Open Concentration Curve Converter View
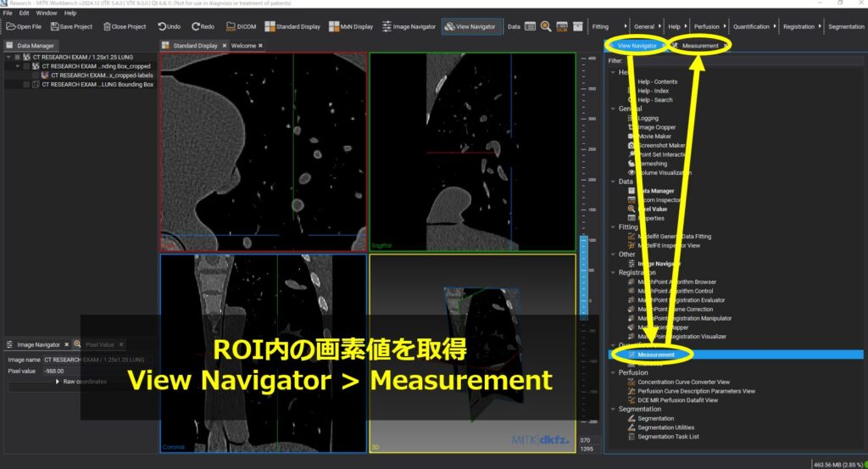868x469 pixels. 683,382
